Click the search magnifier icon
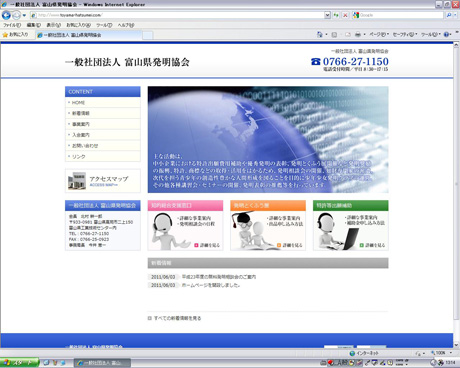The width and height of the screenshot is (460, 368). coord(449,15)
